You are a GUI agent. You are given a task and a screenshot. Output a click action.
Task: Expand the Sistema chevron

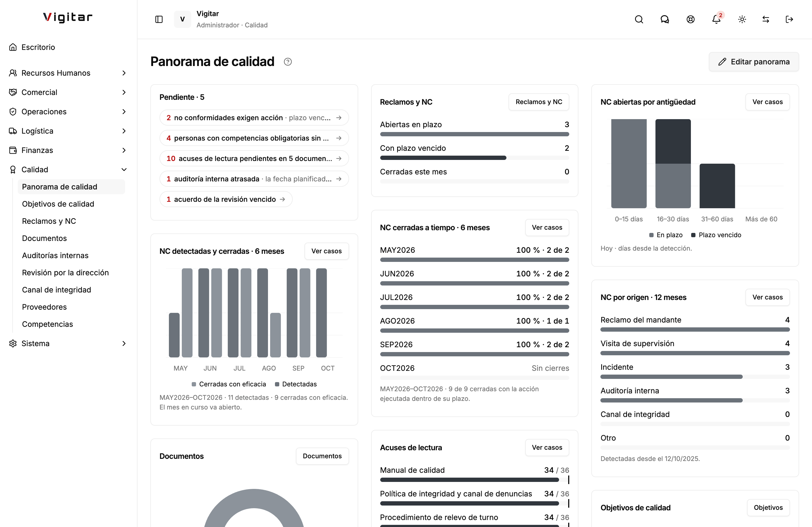tap(124, 343)
